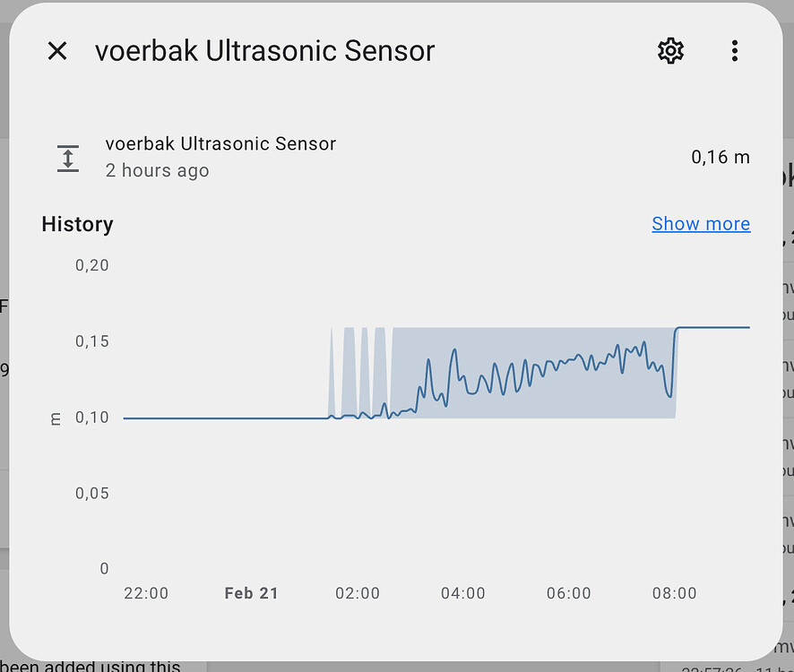
Task: Click the 04:00 label on the time axis
Action: 462,593
